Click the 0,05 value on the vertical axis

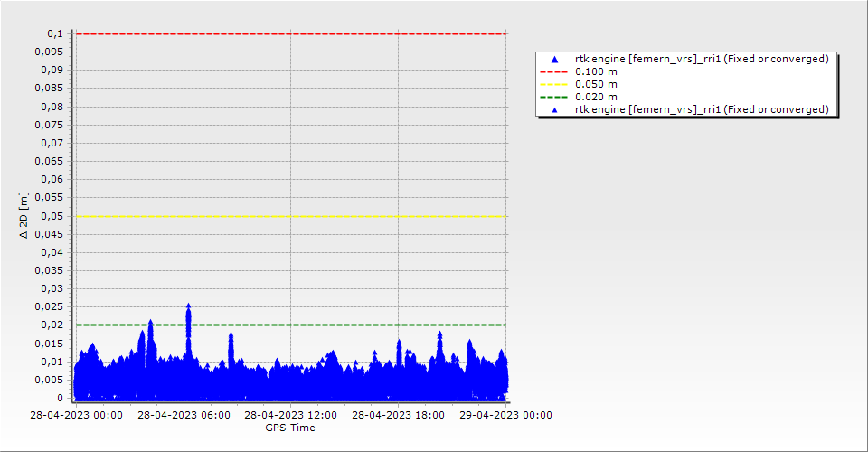pyautogui.click(x=52, y=216)
